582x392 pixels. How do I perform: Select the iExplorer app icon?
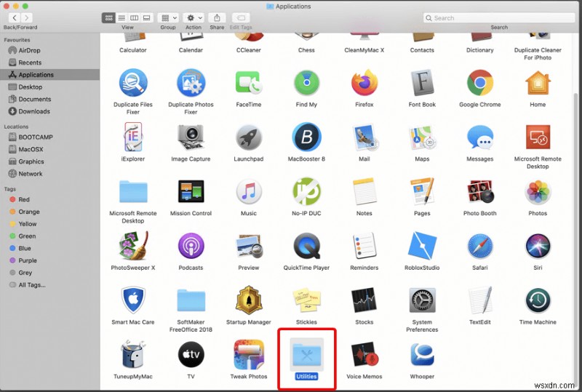(133, 137)
